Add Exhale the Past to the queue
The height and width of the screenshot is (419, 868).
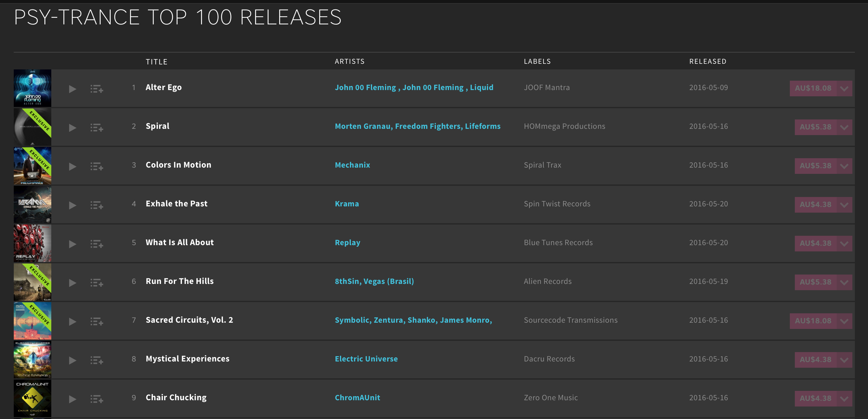coord(97,205)
